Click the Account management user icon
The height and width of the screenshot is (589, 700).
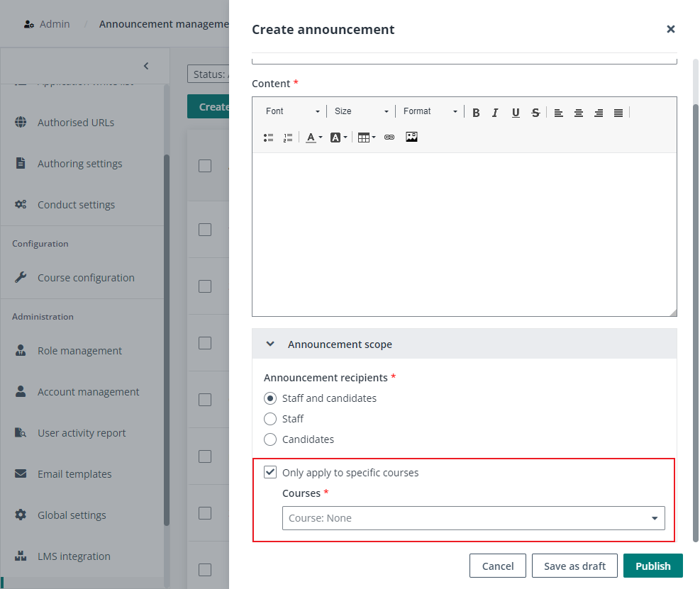click(21, 391)
